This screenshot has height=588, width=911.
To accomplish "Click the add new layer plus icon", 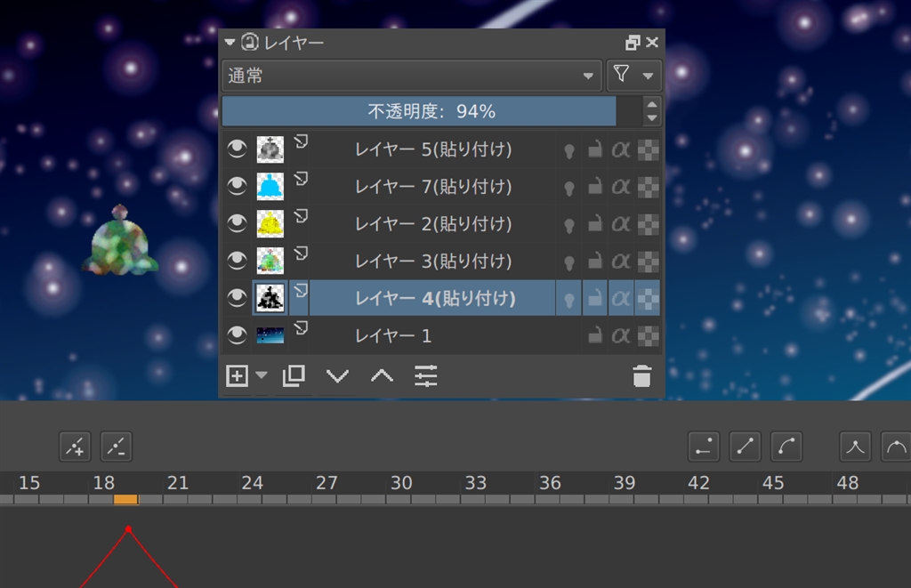I will click(237, 376).
